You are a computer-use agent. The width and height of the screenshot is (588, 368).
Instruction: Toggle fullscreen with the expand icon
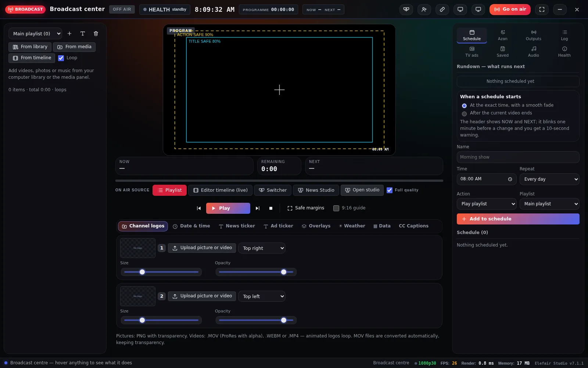click(542, 10)
